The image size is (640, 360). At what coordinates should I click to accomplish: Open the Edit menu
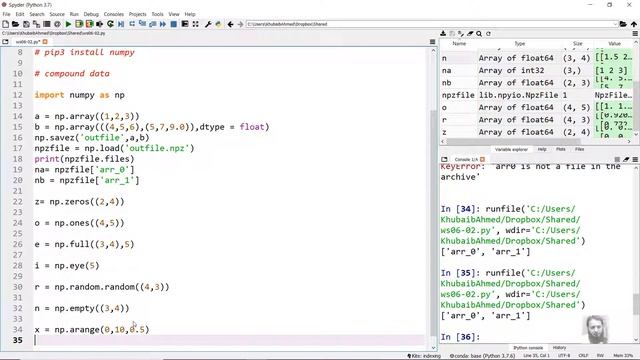[x=20, y=14]
